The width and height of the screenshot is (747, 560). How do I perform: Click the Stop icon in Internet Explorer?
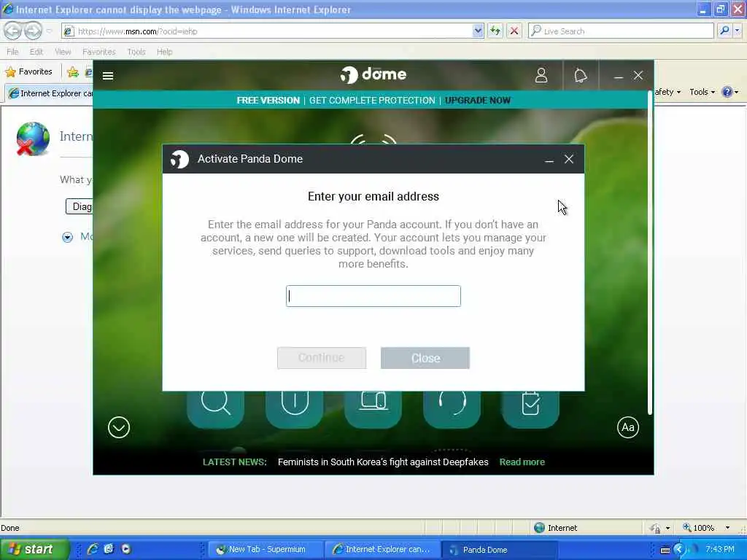pos(514,31)
